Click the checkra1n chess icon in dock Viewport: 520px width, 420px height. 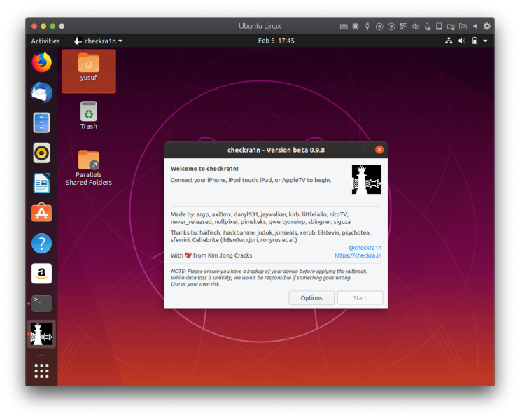coord(41,335)
